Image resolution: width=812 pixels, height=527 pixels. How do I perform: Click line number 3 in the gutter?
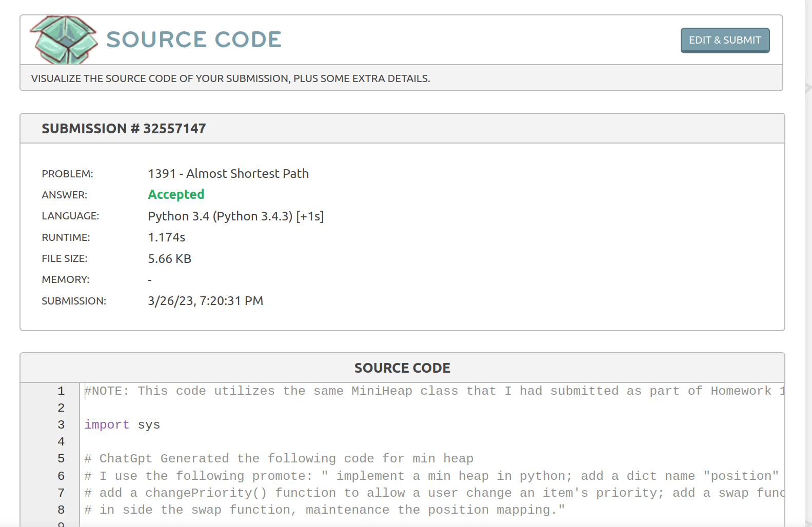point(61,425)
